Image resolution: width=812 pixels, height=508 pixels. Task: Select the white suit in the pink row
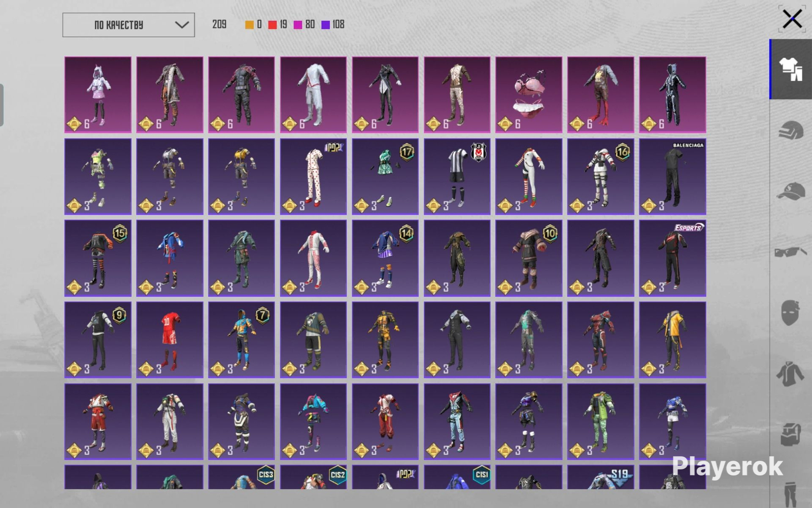pyautogui.click(x=313, y=94)
